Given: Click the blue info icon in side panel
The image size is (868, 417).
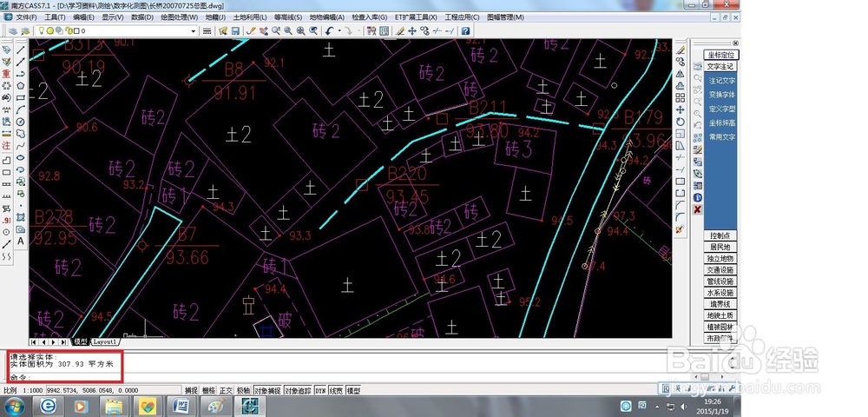Looking at the screenshot, I should 698,198.
